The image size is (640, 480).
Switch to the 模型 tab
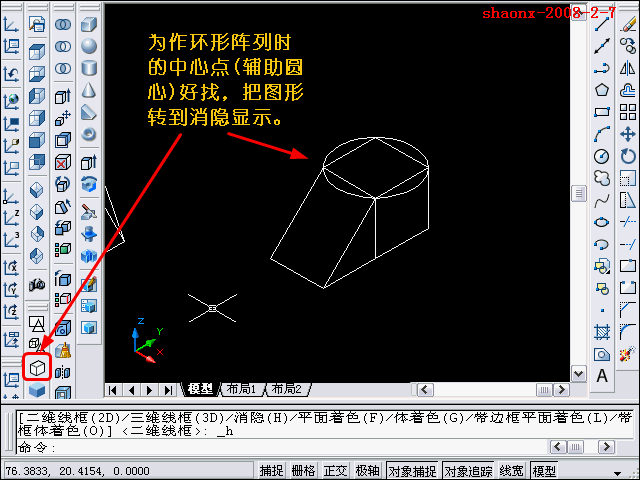201,389
